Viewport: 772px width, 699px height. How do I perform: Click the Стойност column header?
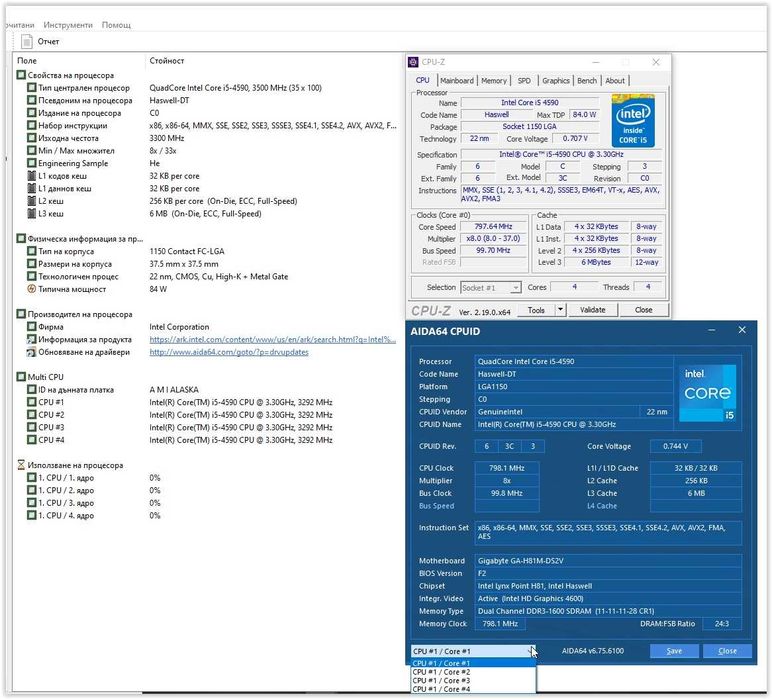(167, 61)
